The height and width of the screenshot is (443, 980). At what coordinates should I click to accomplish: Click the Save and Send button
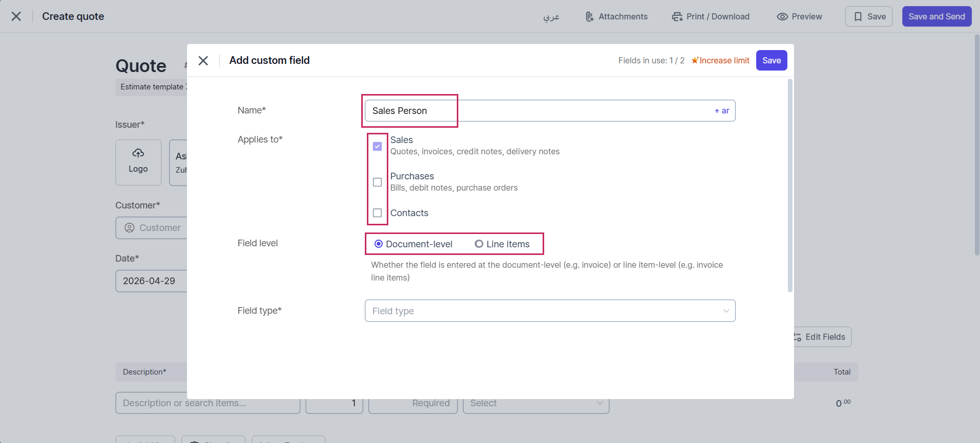click(936, 17)
